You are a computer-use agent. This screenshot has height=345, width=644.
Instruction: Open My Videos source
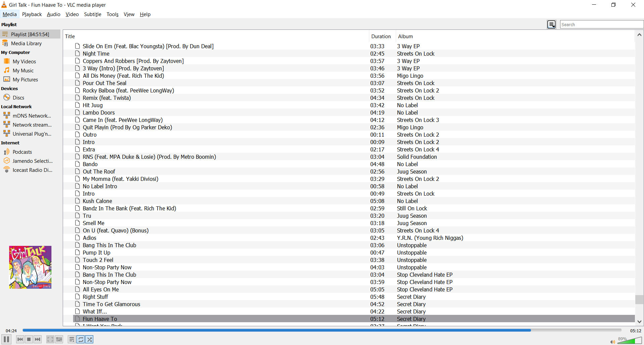click(x=30, y=62)
